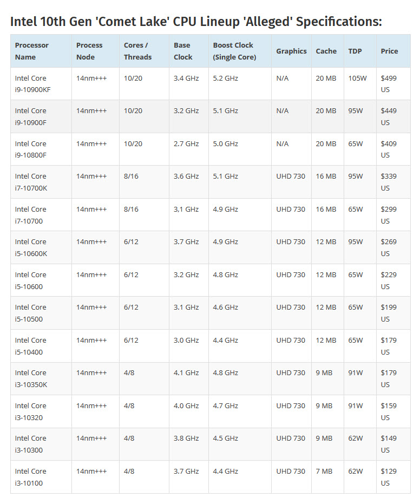Select the Processor Name column header
This screenshot has width=420, height=504.
pyautogui.click(x=32, y=51)
